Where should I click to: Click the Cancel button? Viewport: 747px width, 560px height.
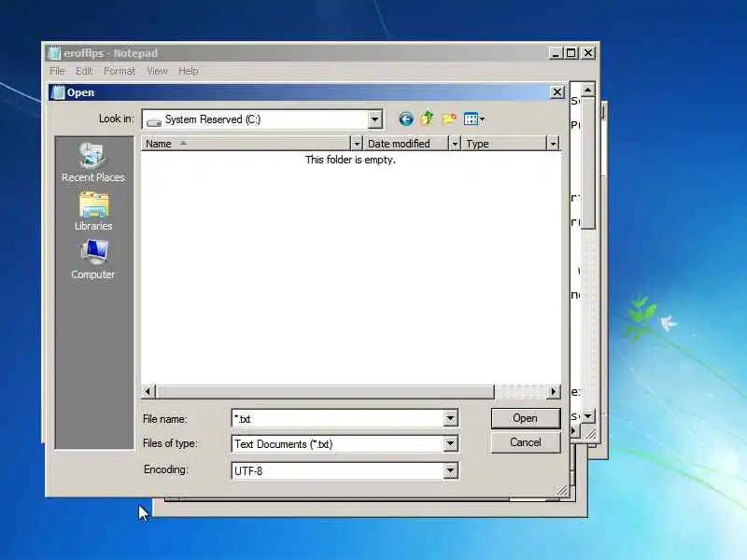(526, 442)
